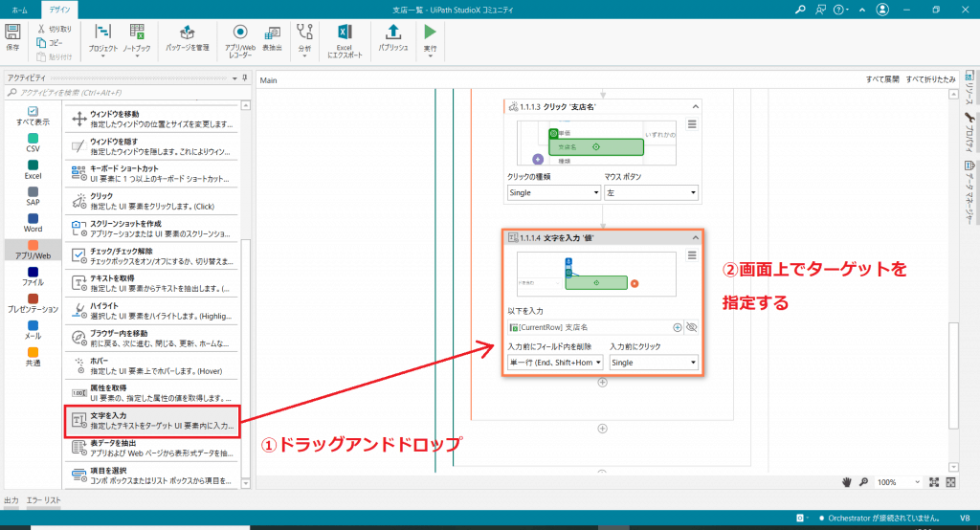980x530 pixels.
Task: Open the 100% zoom level selector
Action: (x=899, y=482)
